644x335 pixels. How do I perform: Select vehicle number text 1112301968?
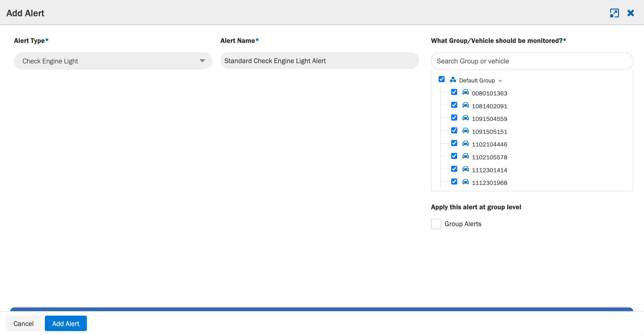[490, 183]
